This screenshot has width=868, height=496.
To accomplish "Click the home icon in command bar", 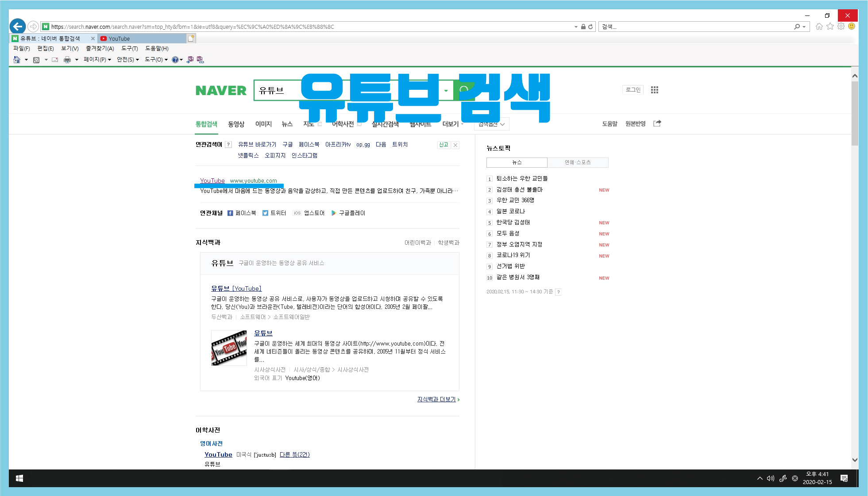I will [x=17, y=60].
